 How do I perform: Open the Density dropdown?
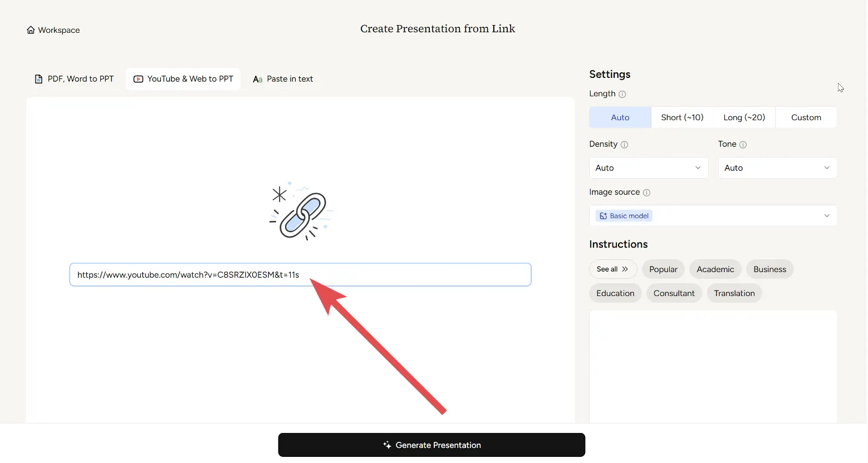coord(649,168)
